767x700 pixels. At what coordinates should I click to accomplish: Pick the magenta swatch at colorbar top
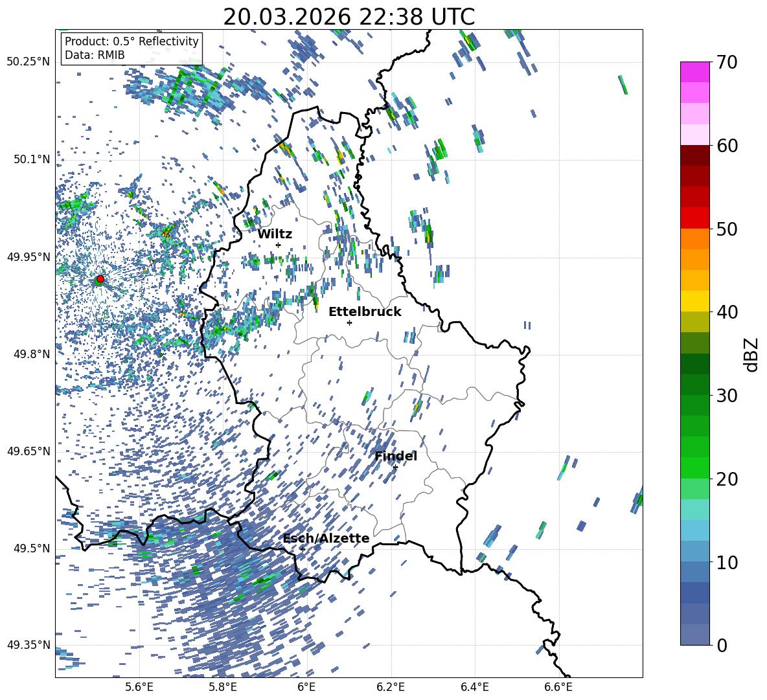pyautogui.click(x=695, y=72)
